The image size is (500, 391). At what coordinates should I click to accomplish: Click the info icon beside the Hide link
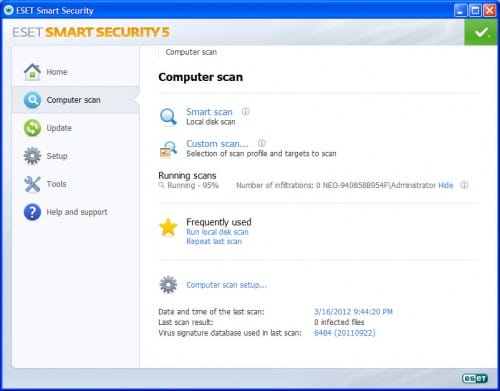point(464,185)
